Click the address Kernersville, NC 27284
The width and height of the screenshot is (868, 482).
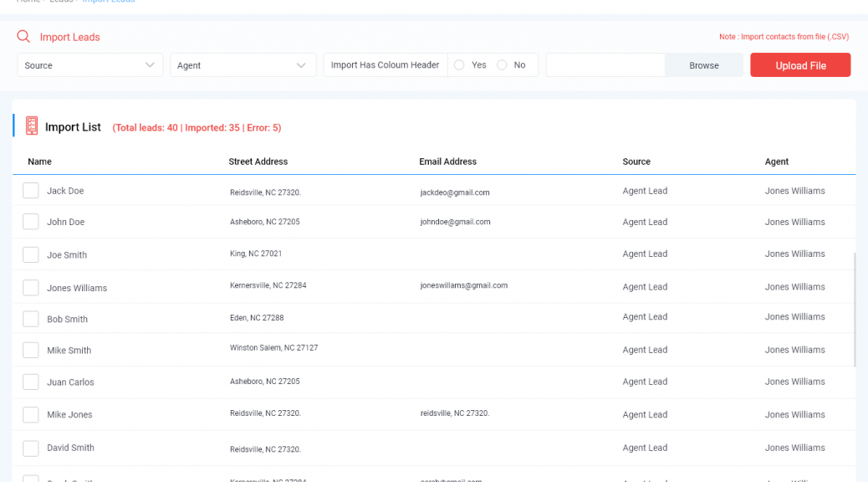(268, 285)
